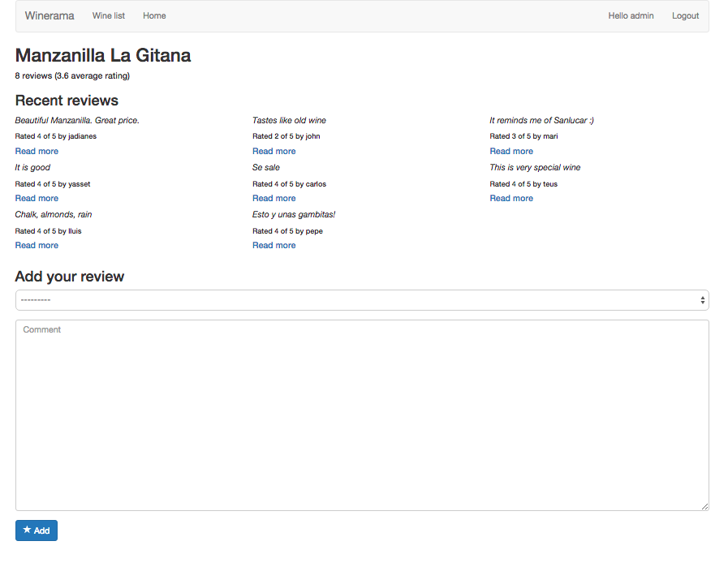Click the Hello admin nav text

tap(631, 16)
